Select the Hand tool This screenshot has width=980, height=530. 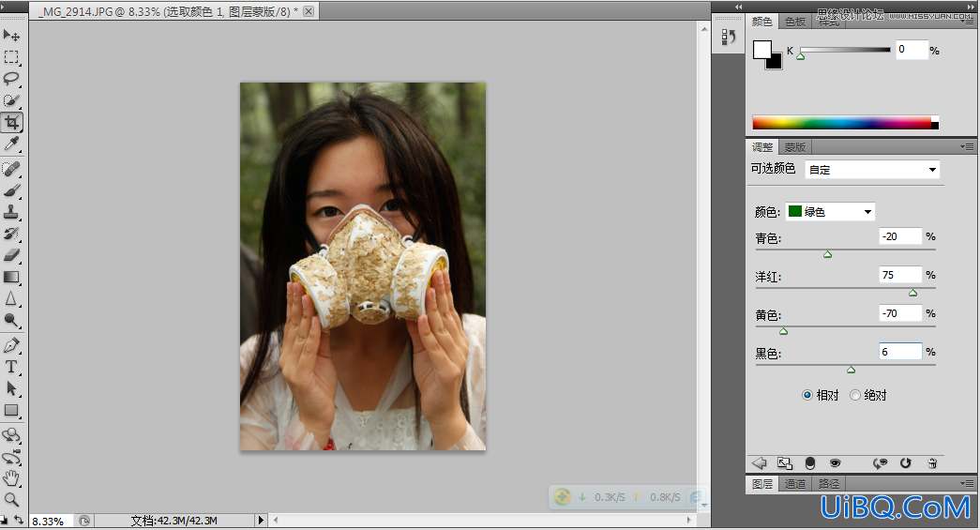tap(11, 478)
